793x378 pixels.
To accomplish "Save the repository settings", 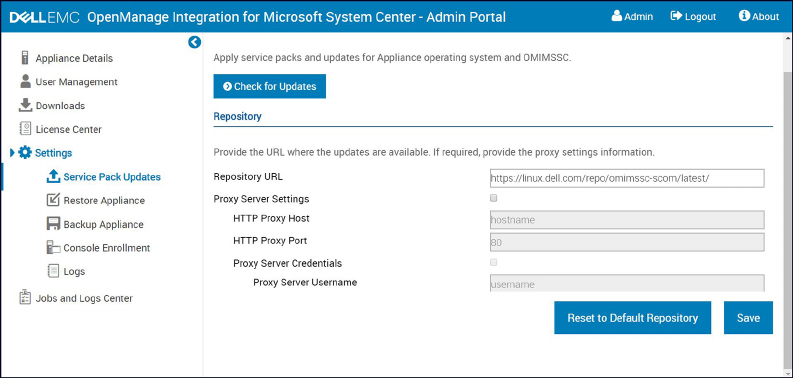I will point(748,318).
